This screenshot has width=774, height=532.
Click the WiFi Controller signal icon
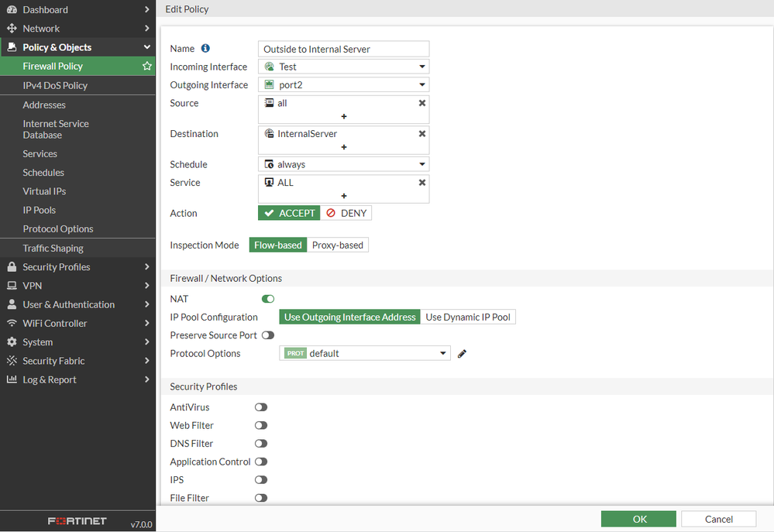(x=12, y=323)
